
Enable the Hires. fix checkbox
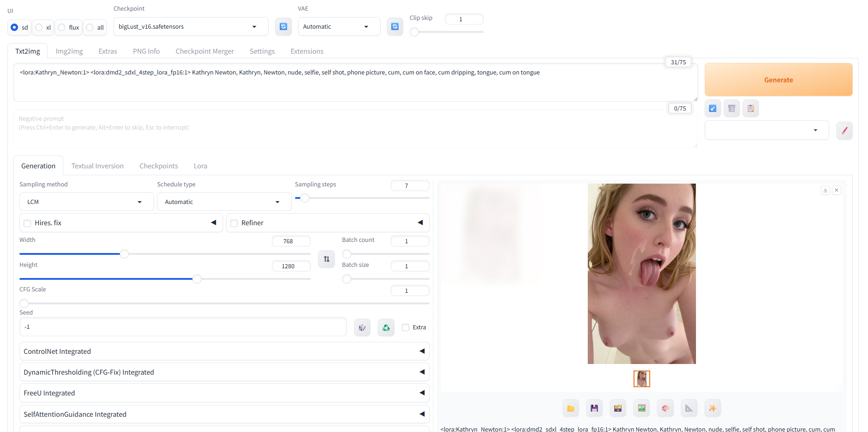(x=27, y=223)
